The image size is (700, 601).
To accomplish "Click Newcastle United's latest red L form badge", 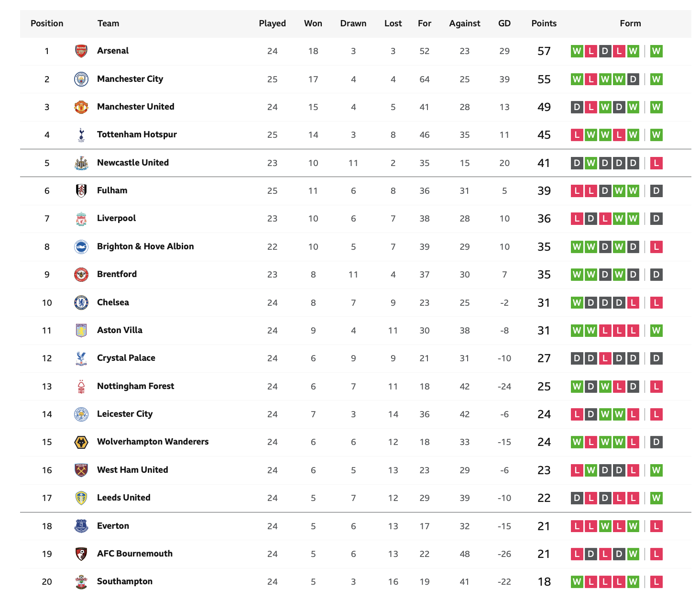I will click(656, 163).
